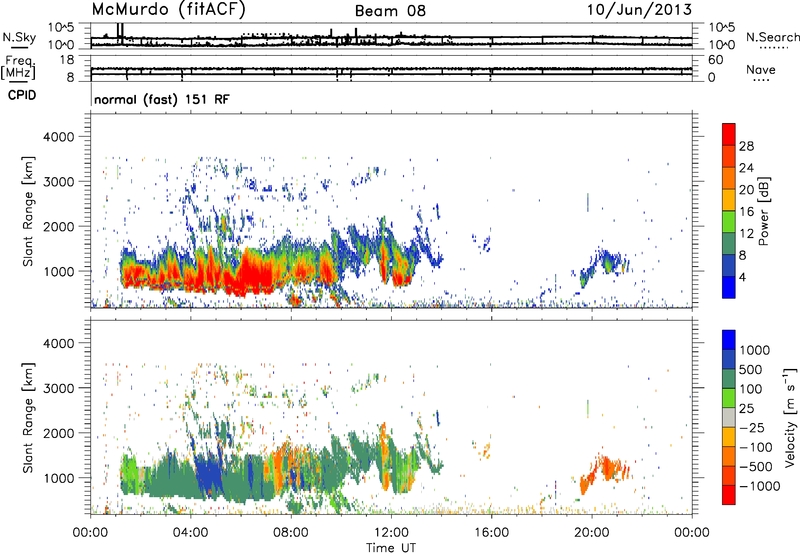Image resolution: width=800 pixels, height=554 pixels.
Task: Click the '-1000' value on the Velocity scale
Action: pos(758,486)
